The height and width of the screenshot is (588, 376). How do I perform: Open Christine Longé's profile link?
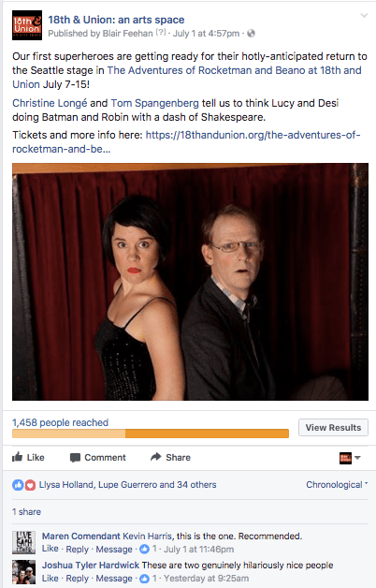[x=50, y=103]
